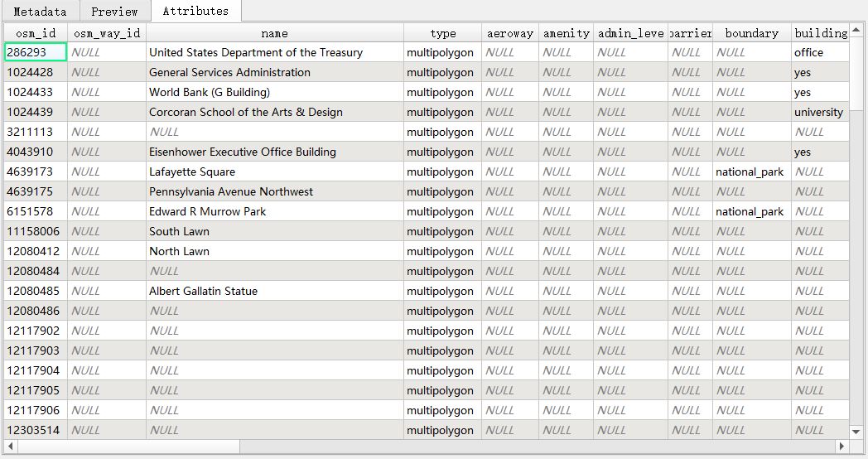Click the osm_way_id column header

tap(107, 33)
